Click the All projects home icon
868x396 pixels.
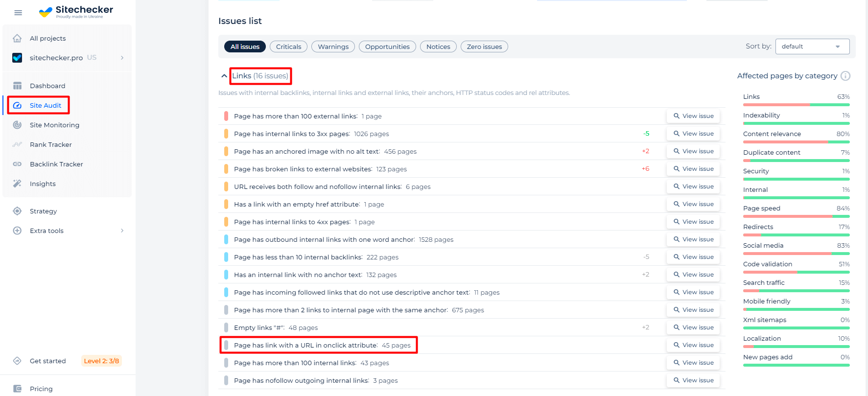pyautogui.click(x=17, y=38)
